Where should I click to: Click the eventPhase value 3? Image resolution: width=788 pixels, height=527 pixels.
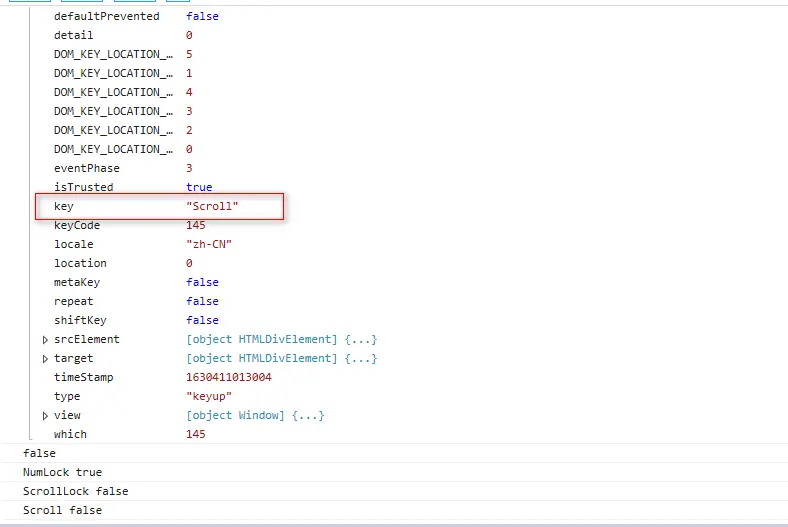pyautogui.click(x=189, y=168)
